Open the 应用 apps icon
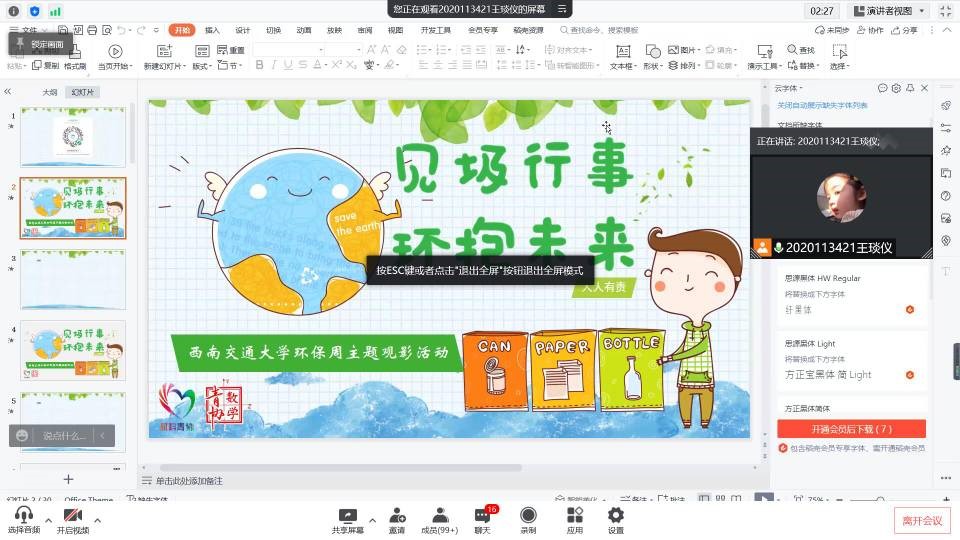 tap(574, 515)
